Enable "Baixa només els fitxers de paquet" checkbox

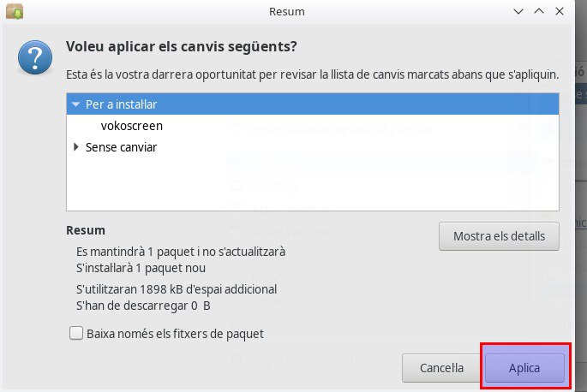tap(76, 333)
